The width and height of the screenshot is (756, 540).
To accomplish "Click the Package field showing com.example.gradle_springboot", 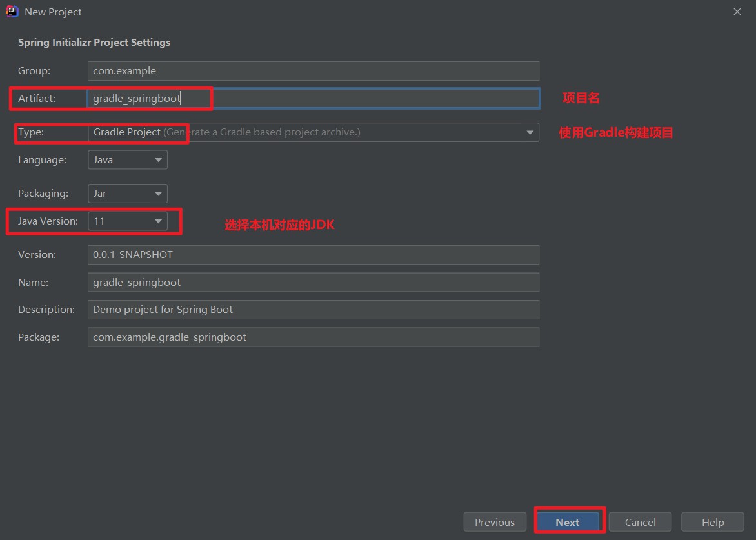I will click(313, 337).
